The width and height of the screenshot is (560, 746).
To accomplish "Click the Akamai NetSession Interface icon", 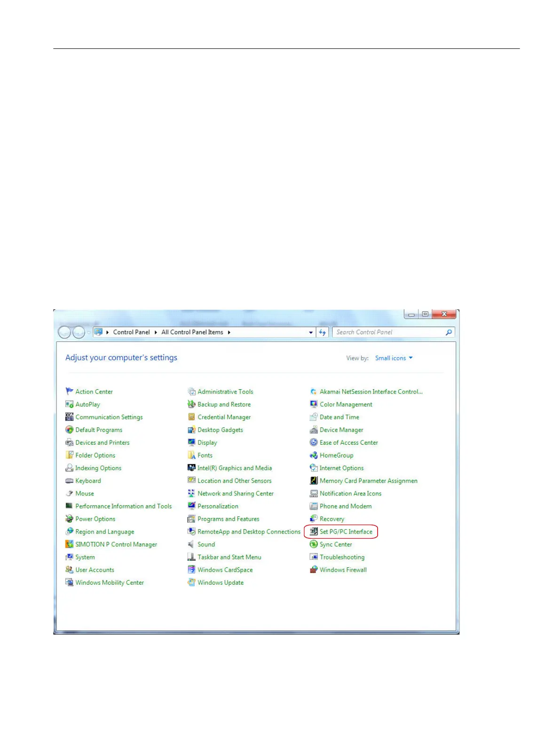I will tap(314, 391).
